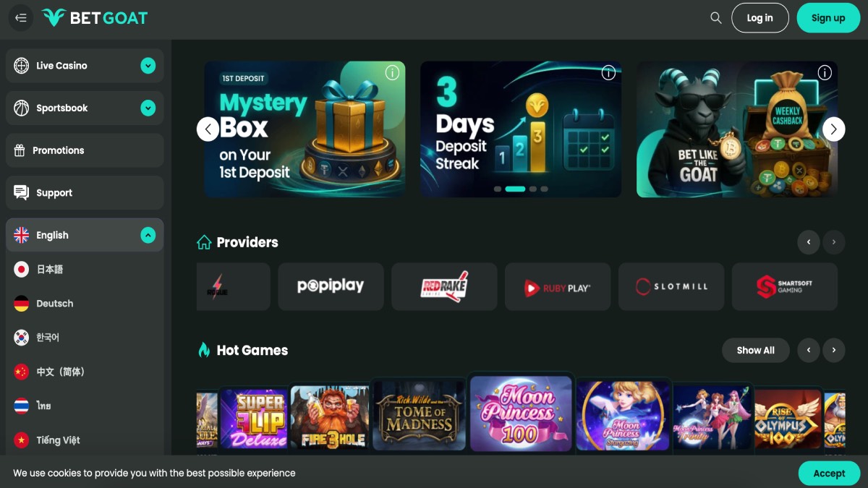Viewport: 868px width, 488px height.
Task: Open Promotions in the sidebar
Action: 85,150
